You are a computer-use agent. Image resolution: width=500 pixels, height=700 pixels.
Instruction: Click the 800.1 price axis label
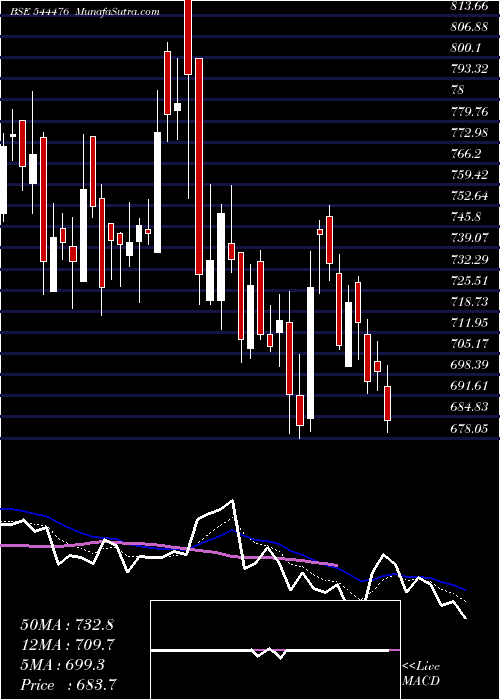(x=466, y=48)
